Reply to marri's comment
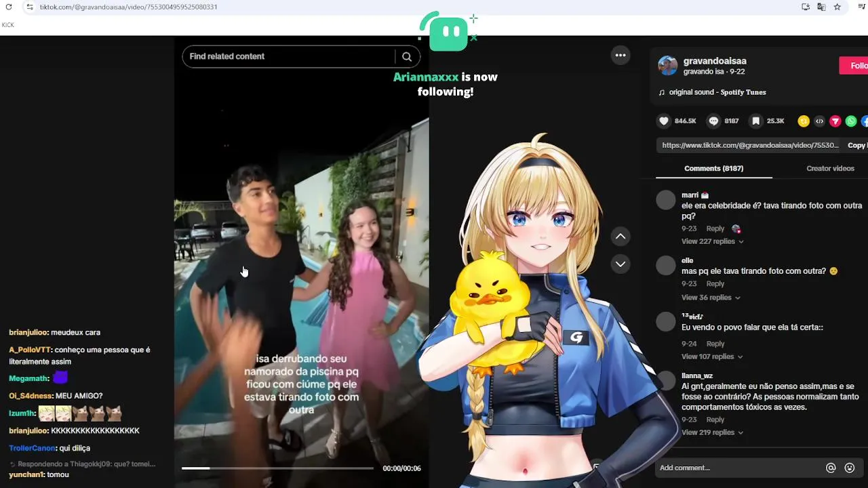The width and height of the screenshot is (868, 488). pyautogui.click(x=715, y=228)
